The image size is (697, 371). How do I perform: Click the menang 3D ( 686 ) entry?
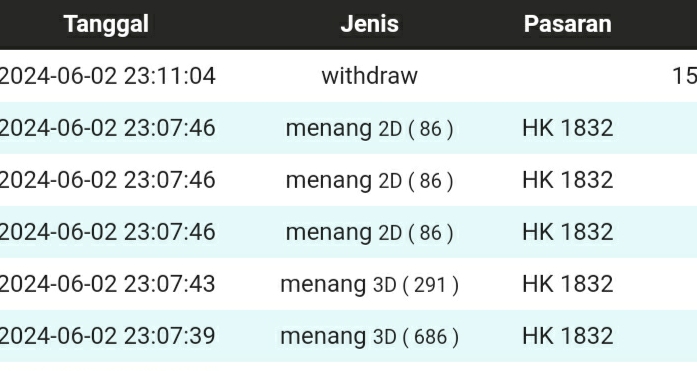(x=369, y=336)
